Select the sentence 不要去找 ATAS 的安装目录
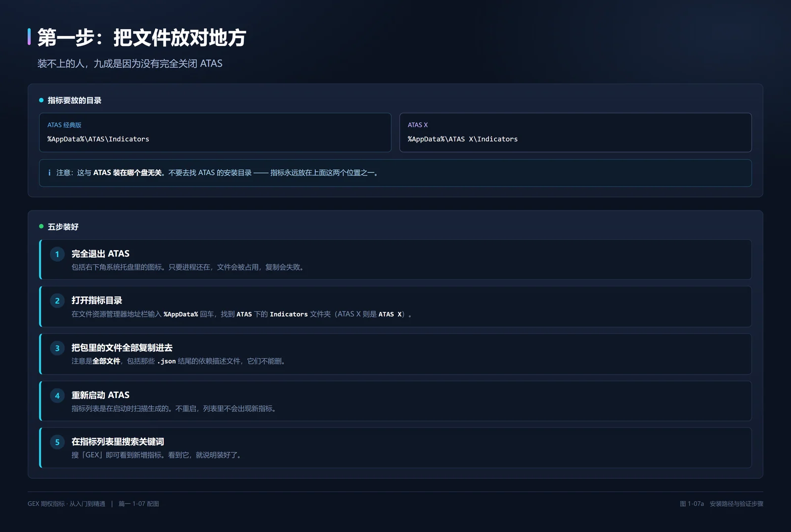Screen dimensions: 791x532 [210, 173]
